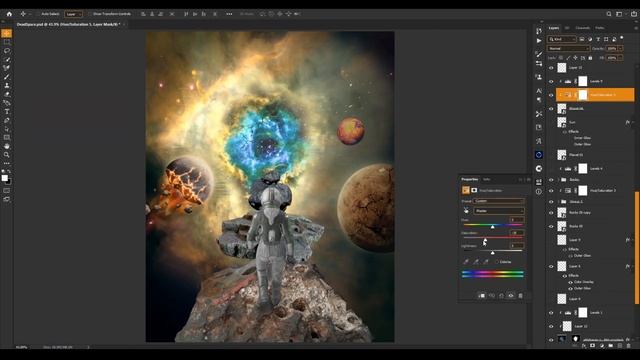
Task: Select the Horizontal Type tool
Action: point(7,111)
